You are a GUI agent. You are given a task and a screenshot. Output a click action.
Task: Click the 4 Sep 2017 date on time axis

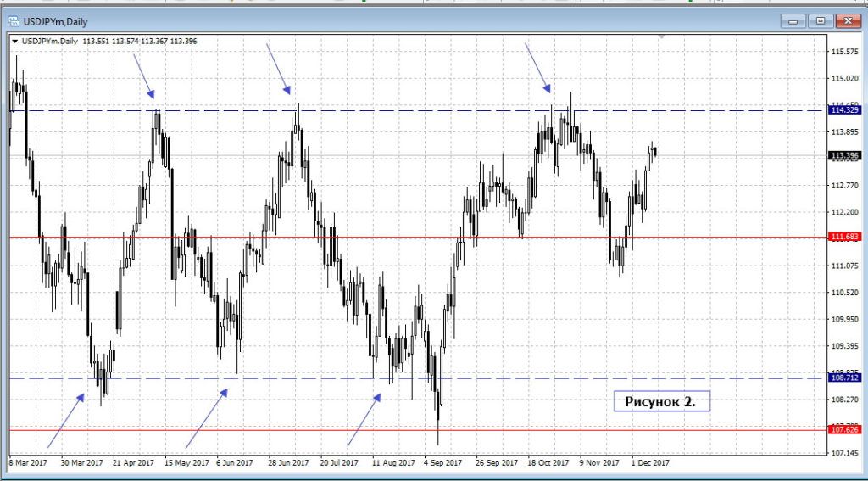[441, 463]
